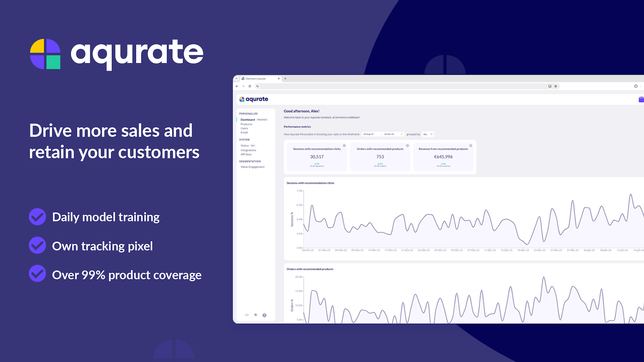Click the SEGMENTATION sidebar section label
This screenshot has width=644, height=362.
250,161
